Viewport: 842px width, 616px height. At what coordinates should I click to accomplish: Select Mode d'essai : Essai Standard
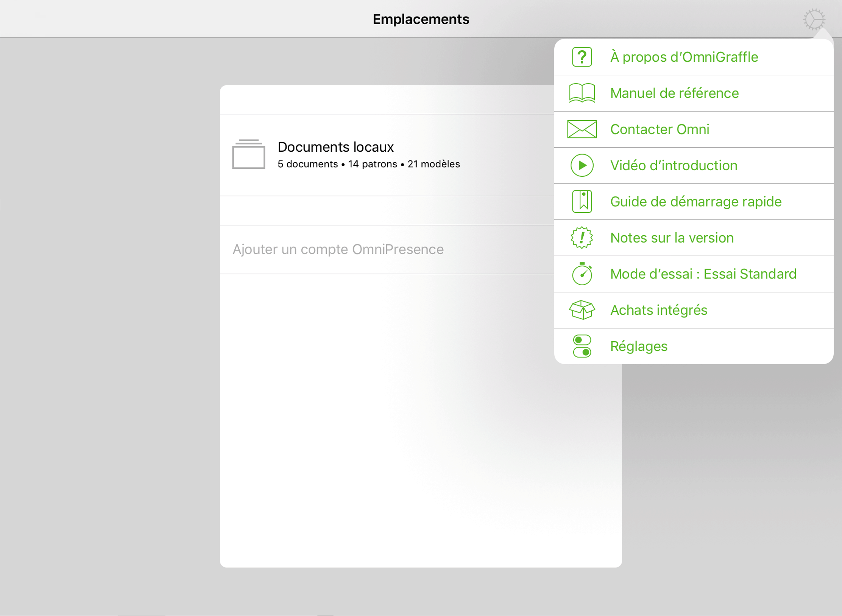coord(694,274)
